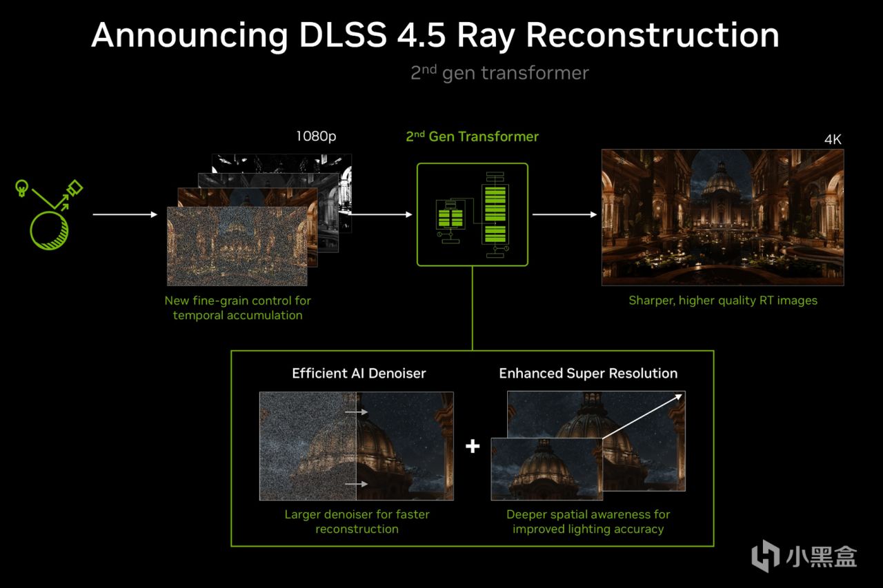Click the "Announcing DLSS 4.5 Ray Reconstruction" title
The image size is (883, 588).
435,34
